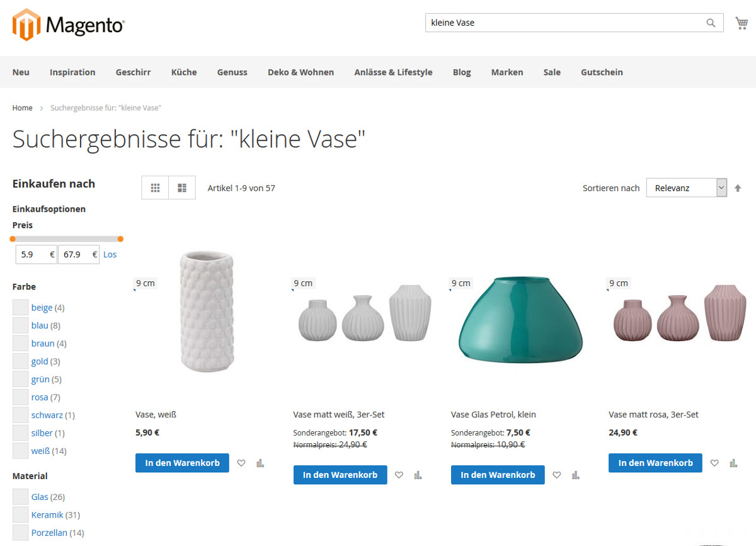Open the Sale menu item
756x546 pixels.
(552, 72)
